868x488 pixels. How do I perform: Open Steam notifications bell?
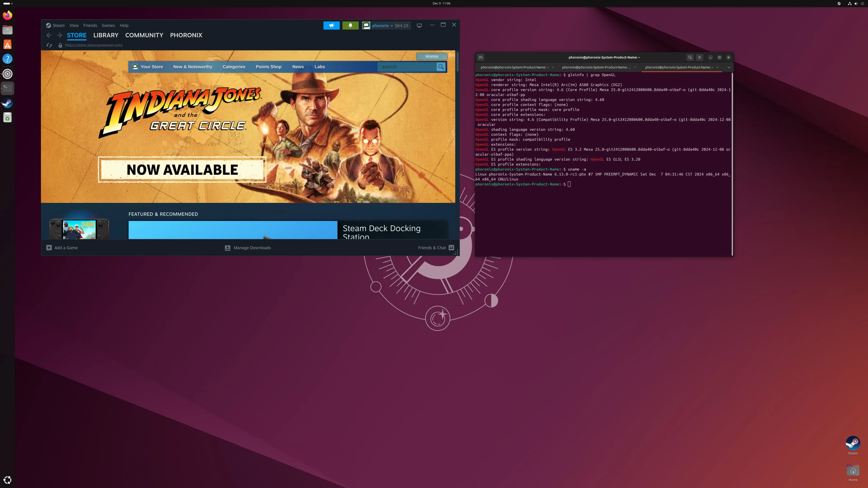pyautogui.click(x=350, y=26)
